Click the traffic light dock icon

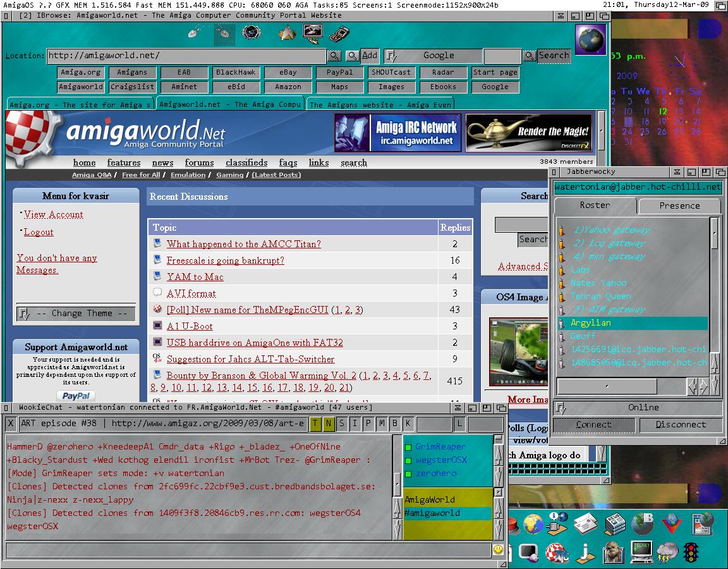point(691,553)
